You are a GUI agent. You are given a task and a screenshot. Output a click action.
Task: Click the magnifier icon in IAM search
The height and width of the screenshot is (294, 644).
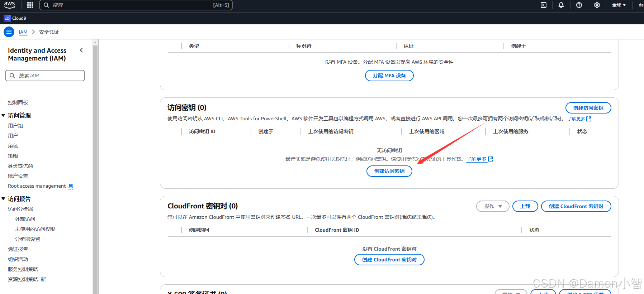pos(12,76)
